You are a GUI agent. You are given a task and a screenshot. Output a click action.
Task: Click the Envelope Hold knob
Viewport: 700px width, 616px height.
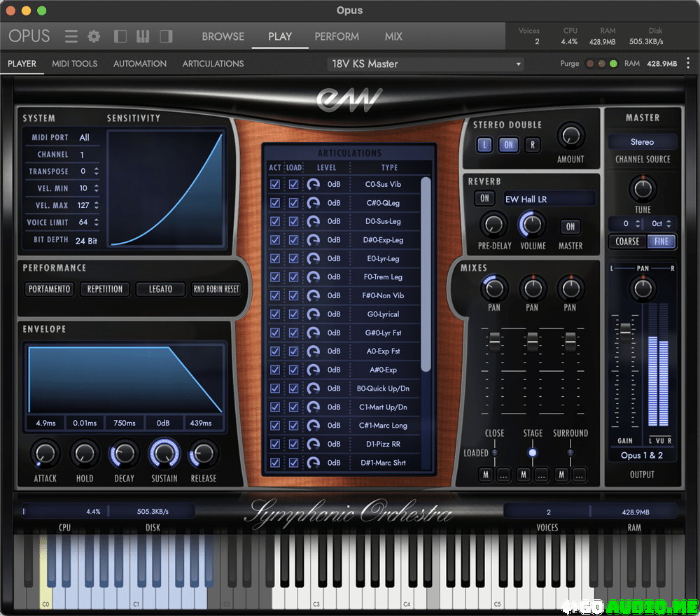click(x=85, y=454)
